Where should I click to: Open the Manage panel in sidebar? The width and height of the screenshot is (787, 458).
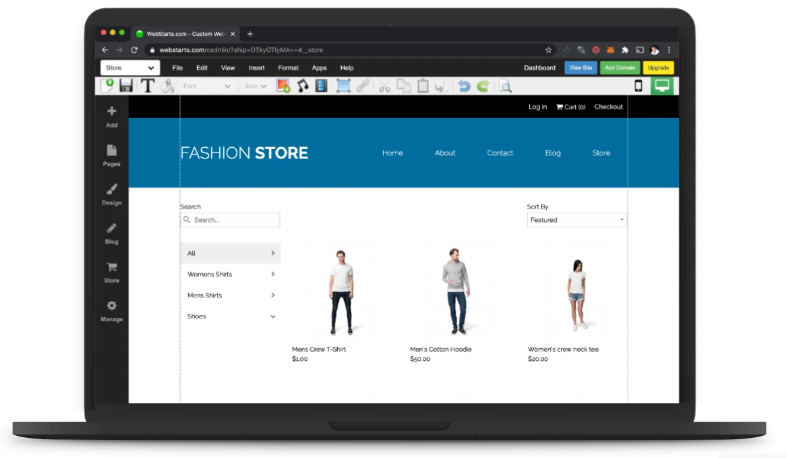pyautogui.click(x=111, y=311)
